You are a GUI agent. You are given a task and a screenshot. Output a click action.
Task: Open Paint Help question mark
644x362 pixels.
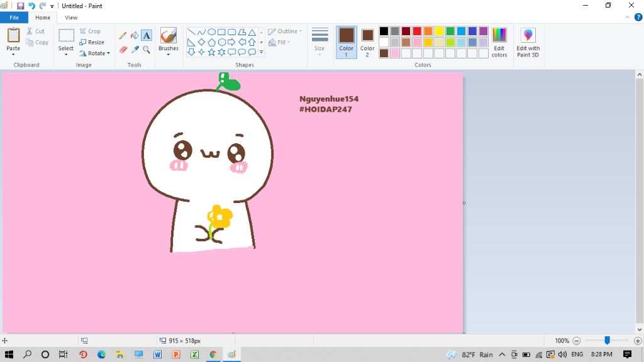638,17
